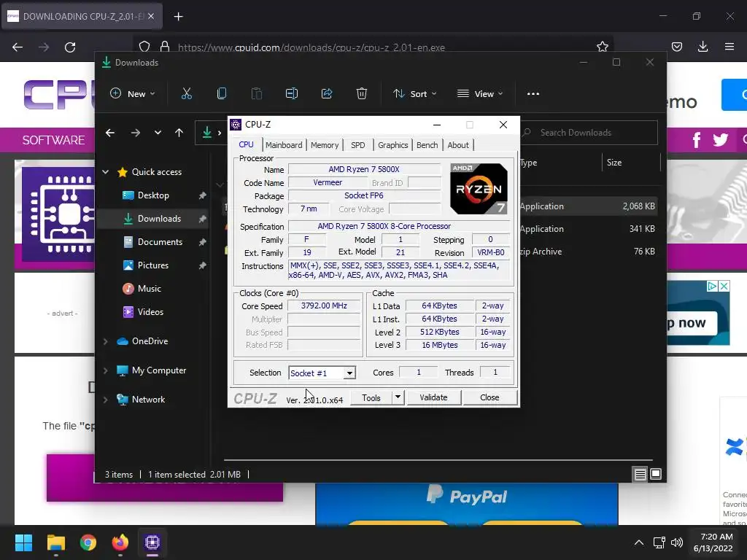Click the Tools button in CPU-Z
Screen dimensions: 747x560
point(371,397)
